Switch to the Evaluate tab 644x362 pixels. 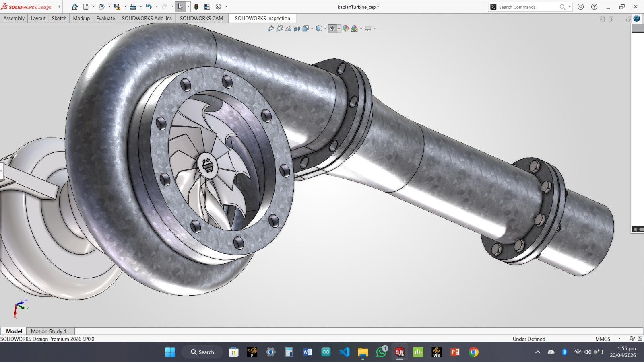click(x=105, y=19)
